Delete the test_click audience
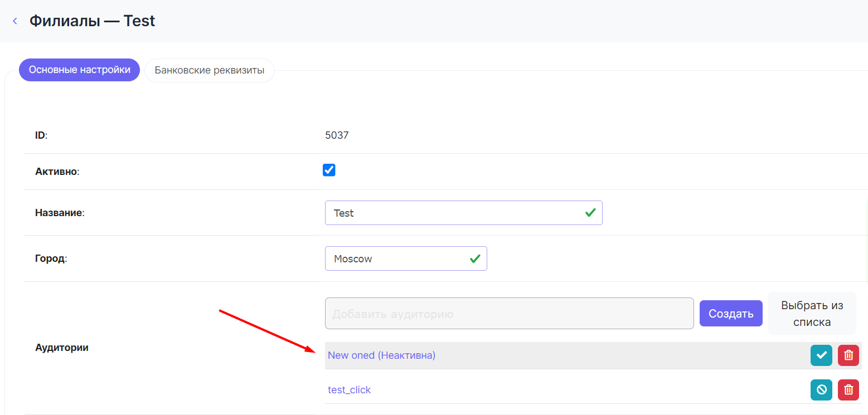Screen dimensions: 868x415 [848, 390]
